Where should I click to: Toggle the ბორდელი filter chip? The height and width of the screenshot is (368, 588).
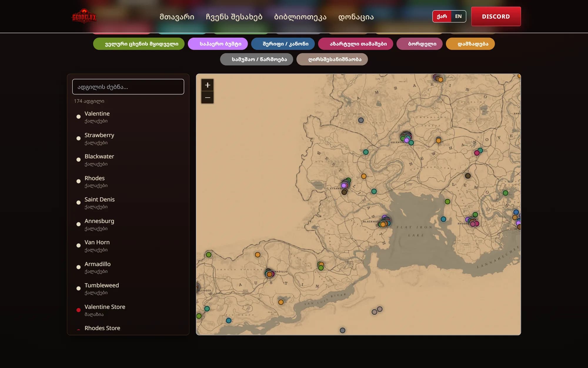coord(420,44)
